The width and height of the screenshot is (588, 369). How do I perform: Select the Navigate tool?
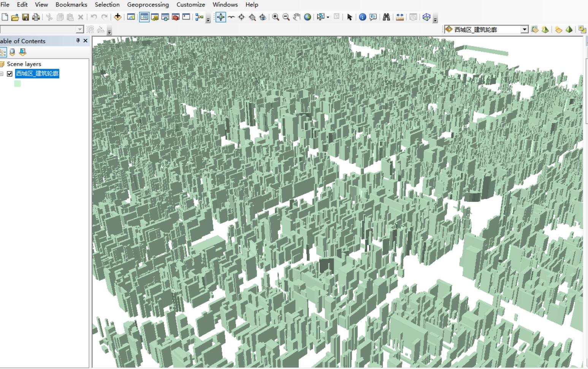click(x=220, y=17)
